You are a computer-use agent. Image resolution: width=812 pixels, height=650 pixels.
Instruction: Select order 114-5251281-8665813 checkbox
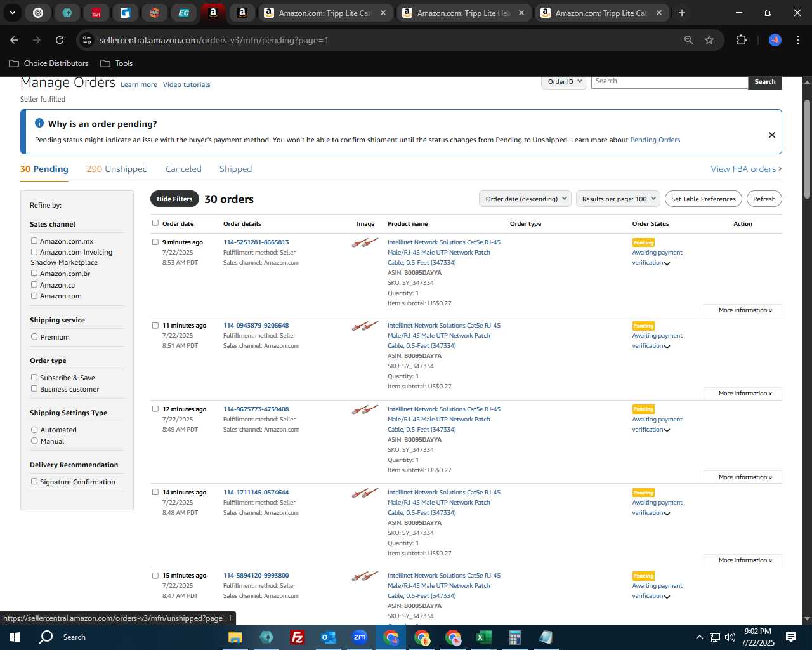point(155,242)
